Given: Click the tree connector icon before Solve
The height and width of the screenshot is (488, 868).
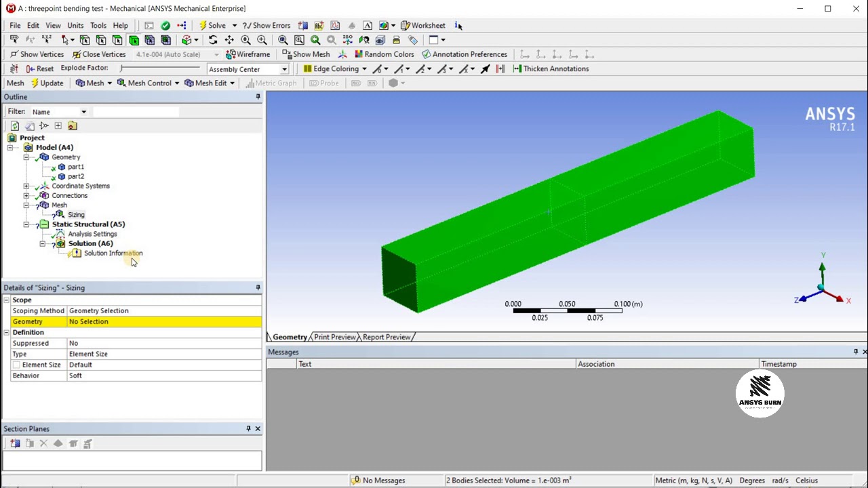Looking at the screenshot, I should point(182,26).
